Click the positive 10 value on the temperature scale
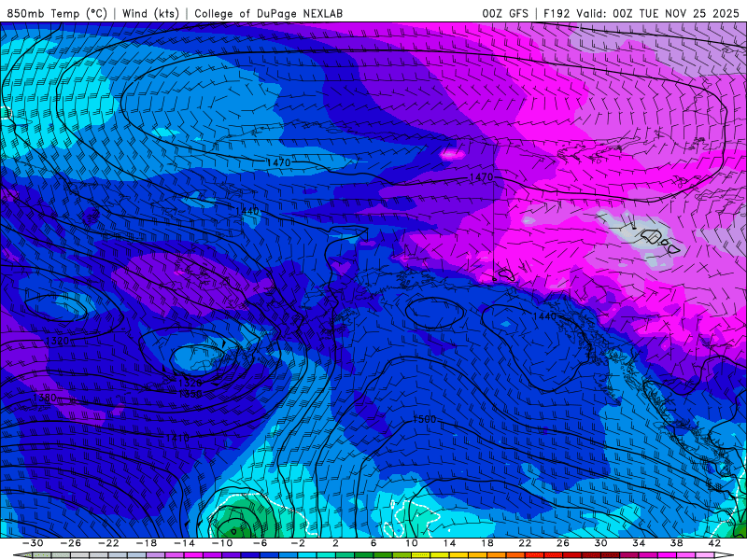Screen dimensions: 747x560 point(412,543)
